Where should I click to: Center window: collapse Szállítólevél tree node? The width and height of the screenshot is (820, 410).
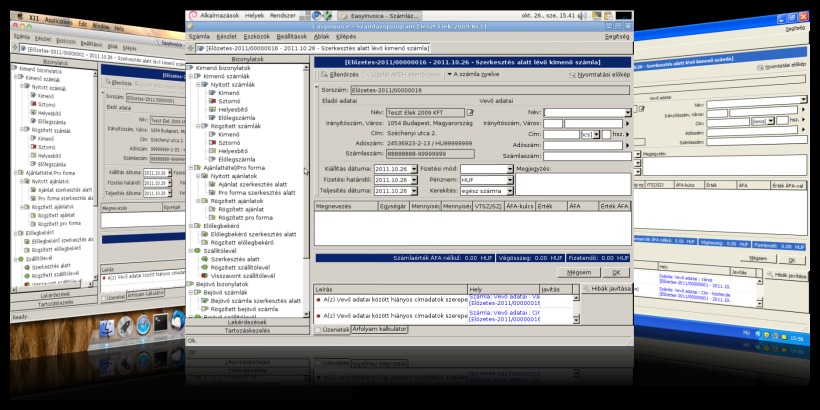[191, 251]
